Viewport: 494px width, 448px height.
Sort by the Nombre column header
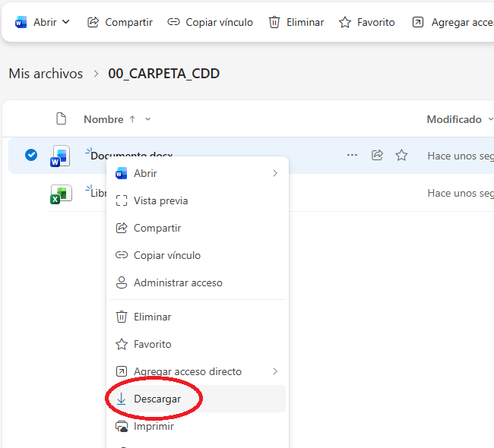click(103, 119)
